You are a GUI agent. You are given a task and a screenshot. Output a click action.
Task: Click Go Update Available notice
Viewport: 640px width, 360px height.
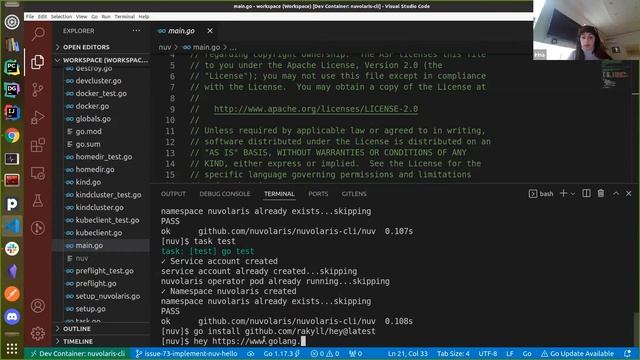click(577, 353)
